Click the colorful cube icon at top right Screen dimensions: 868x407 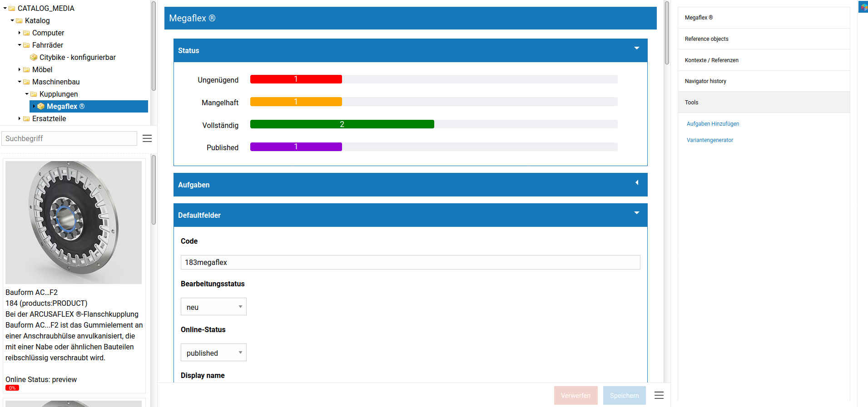coord(863,7)
